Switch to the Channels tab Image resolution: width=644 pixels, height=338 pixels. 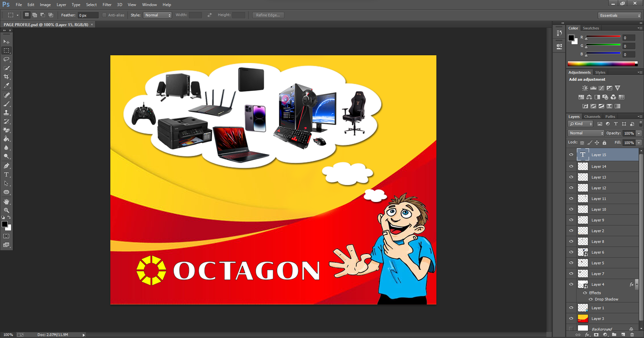[592, 116]
